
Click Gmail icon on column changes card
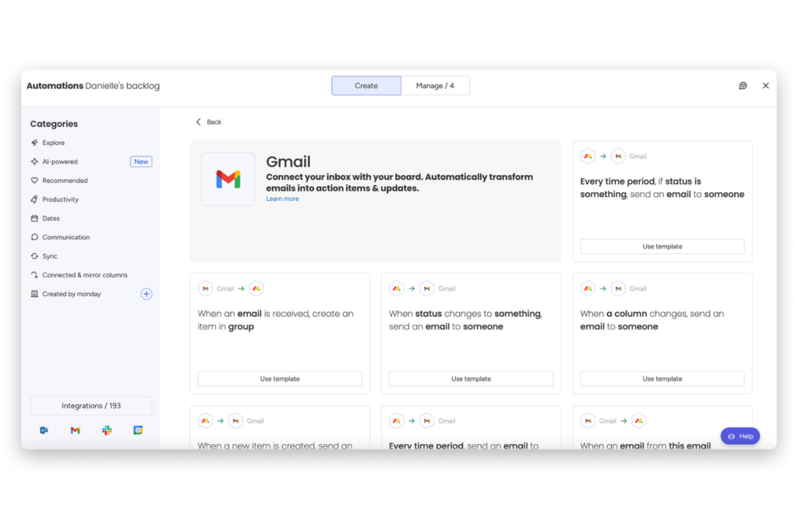tap(618, 289)
